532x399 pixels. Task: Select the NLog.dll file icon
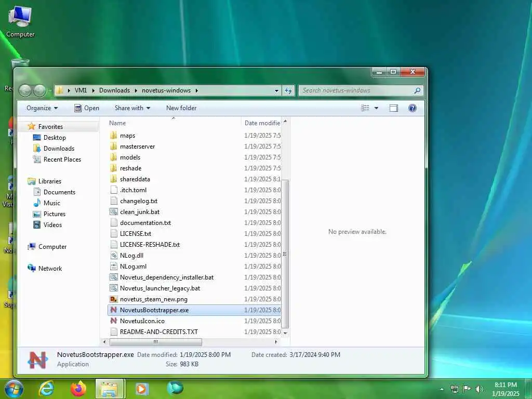tap(114, 255)
